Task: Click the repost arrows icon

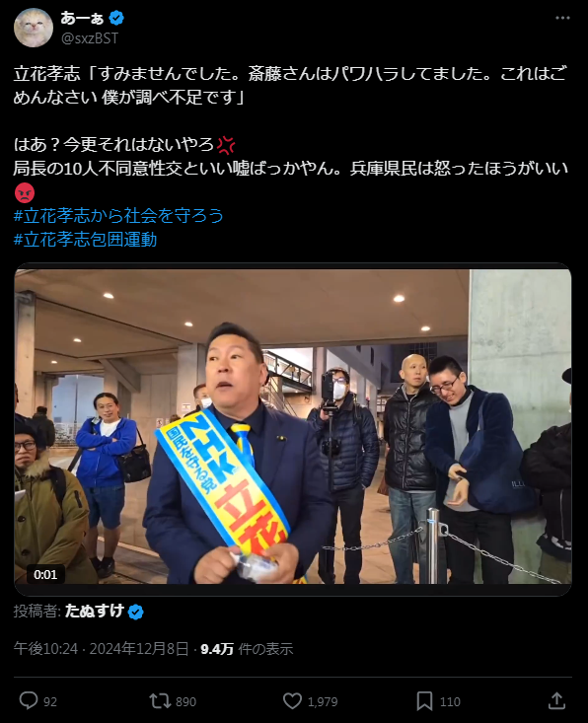Action: pos(160,701)
